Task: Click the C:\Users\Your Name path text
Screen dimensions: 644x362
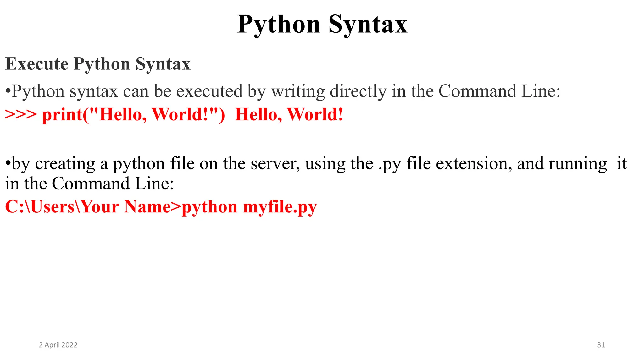Action: tap(88, 207)
